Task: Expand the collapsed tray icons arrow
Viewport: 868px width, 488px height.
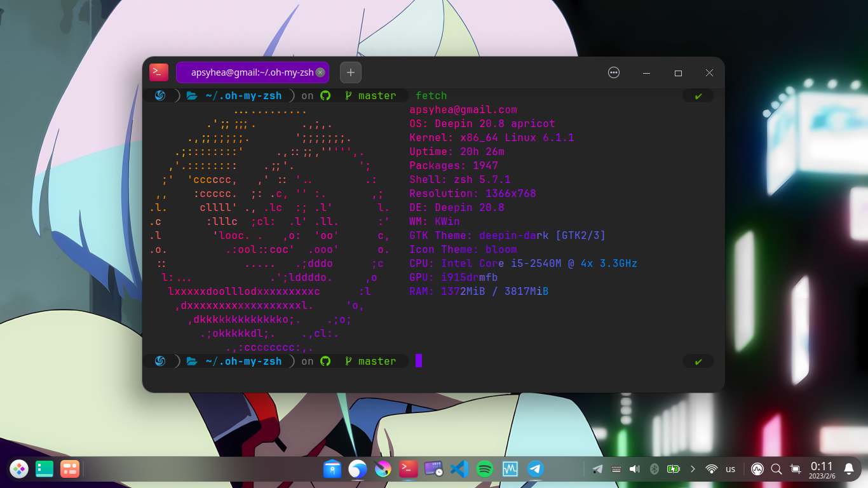Action: [693, 469]
